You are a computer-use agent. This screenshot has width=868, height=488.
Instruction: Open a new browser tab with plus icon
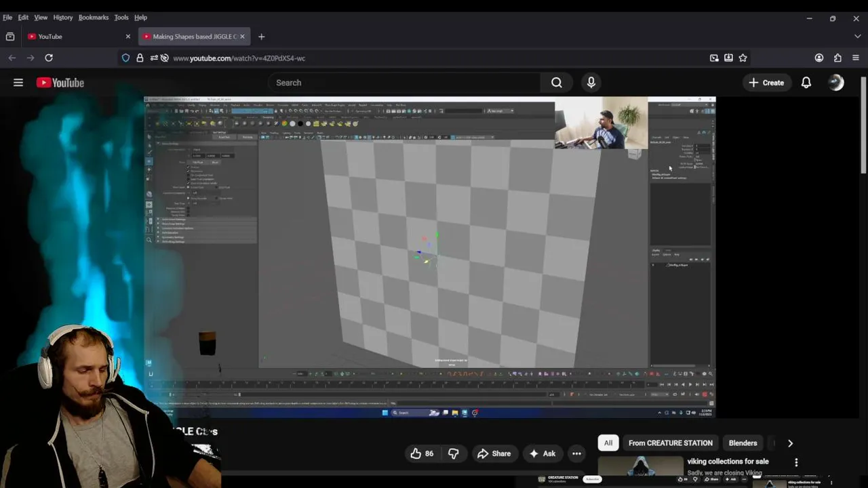click(x=261, y=37)
